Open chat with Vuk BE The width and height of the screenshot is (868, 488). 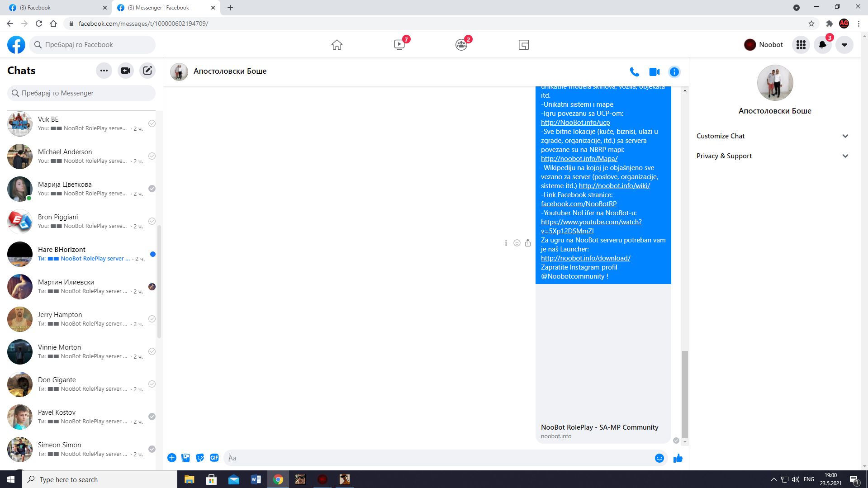[x=81, y=123]
